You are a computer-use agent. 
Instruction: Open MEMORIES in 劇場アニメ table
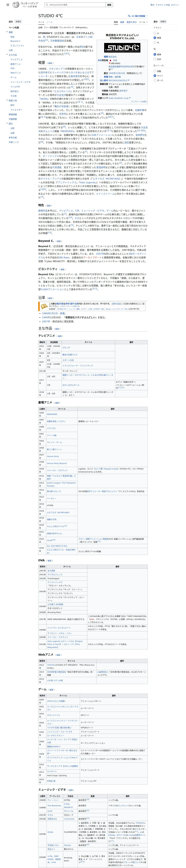52,414
